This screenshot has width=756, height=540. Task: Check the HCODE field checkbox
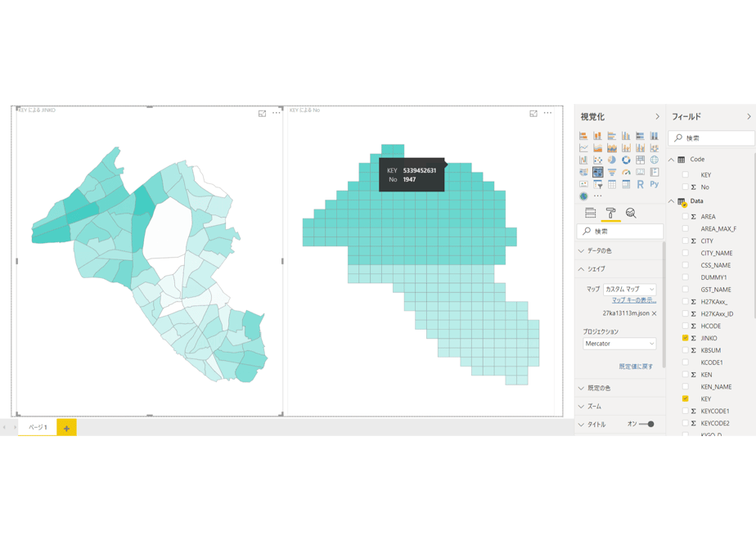pos(685,326)
